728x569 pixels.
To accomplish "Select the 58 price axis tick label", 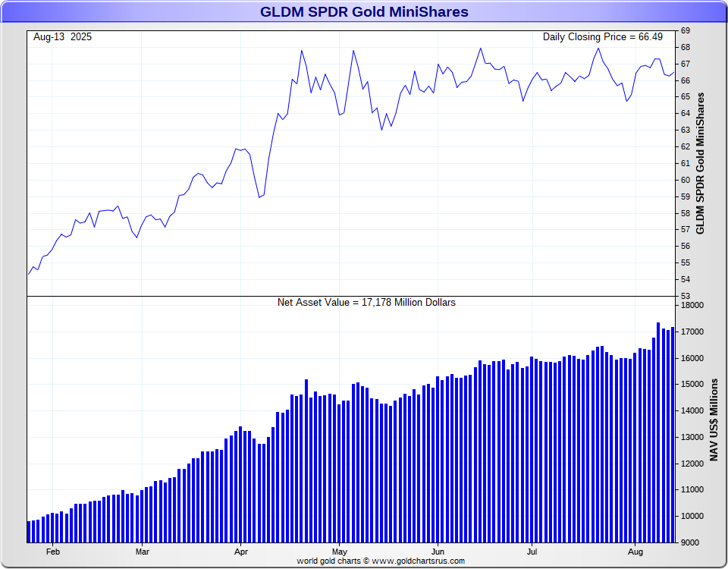I will 686,213.
